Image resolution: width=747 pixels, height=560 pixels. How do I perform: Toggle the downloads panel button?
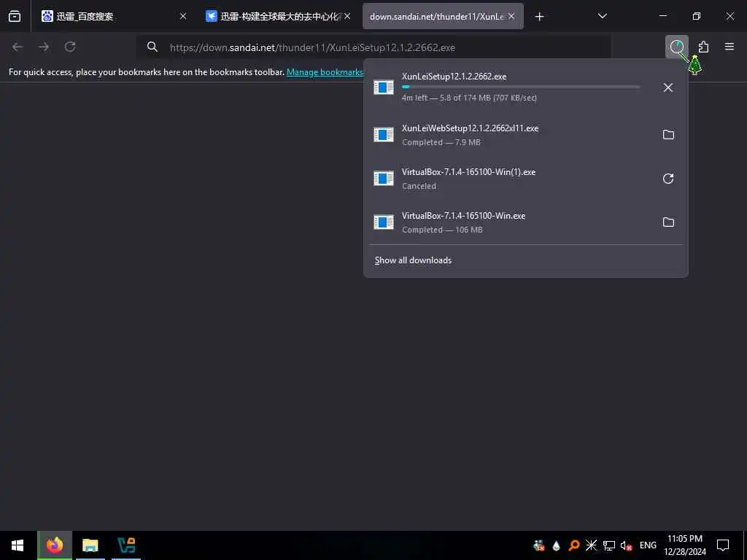point(676,47)
